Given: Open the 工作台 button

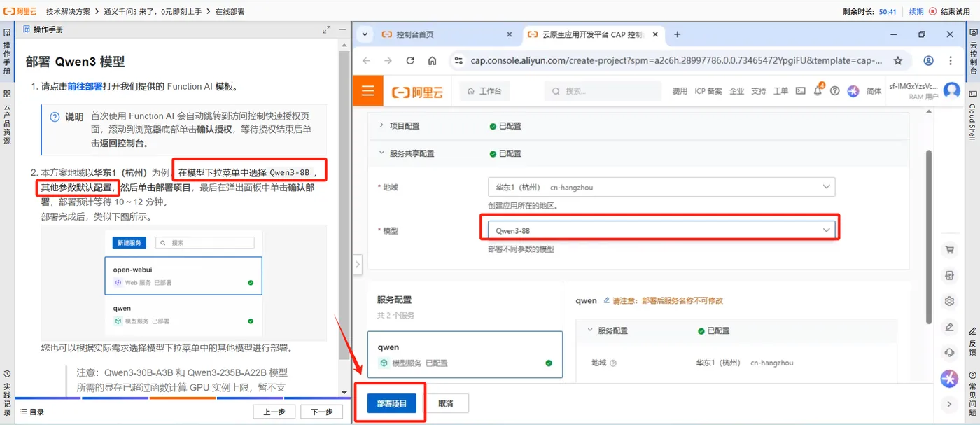Looking at the screenshot, I should 484,91.
